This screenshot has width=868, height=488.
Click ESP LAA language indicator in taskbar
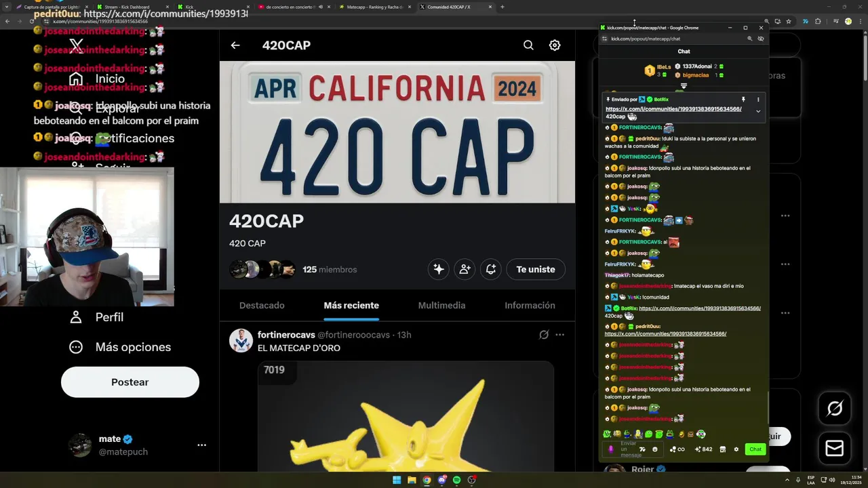pos(811,480)
